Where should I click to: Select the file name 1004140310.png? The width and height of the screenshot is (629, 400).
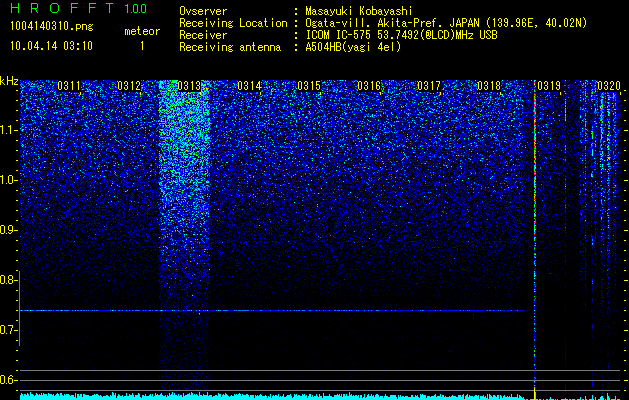click(52, 27)
